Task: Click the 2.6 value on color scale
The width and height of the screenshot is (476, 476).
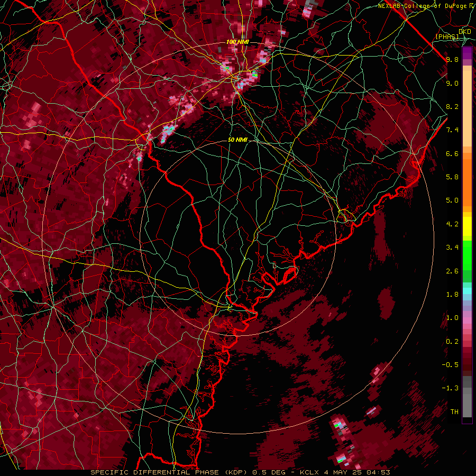Action: point(452,271)
